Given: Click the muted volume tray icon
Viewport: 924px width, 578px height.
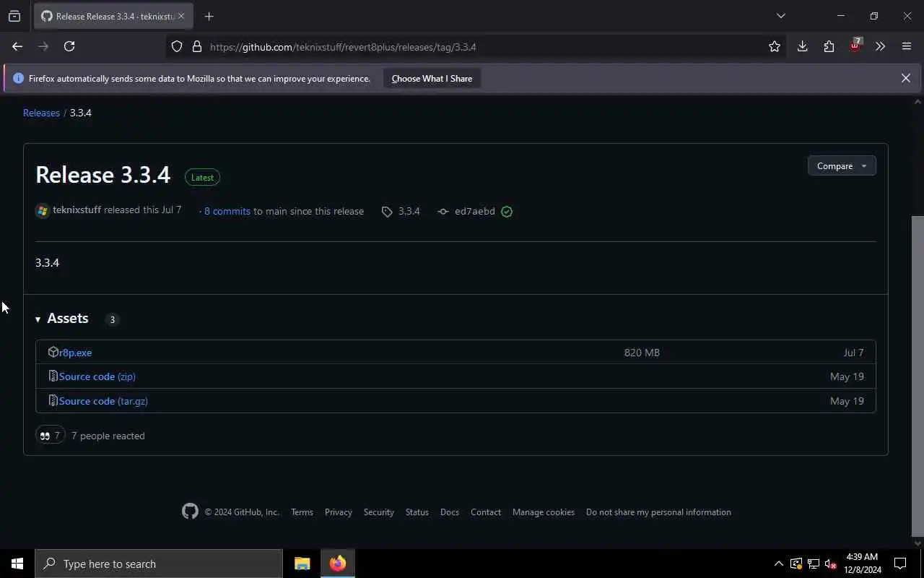Looking at the screenshot, I should click(831, 564).
